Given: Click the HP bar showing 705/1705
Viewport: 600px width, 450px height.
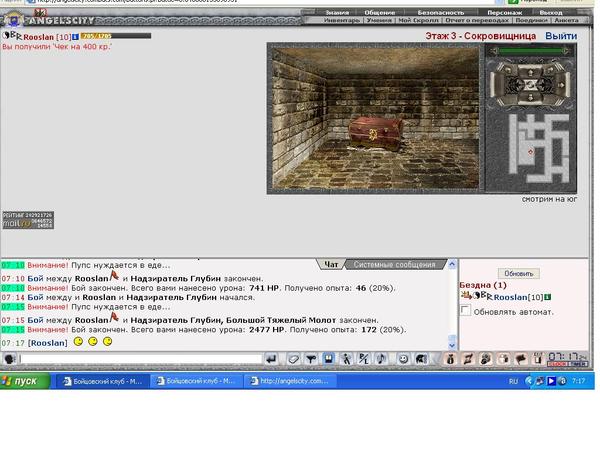Looking at the screenshot, I should coord(116,36).
